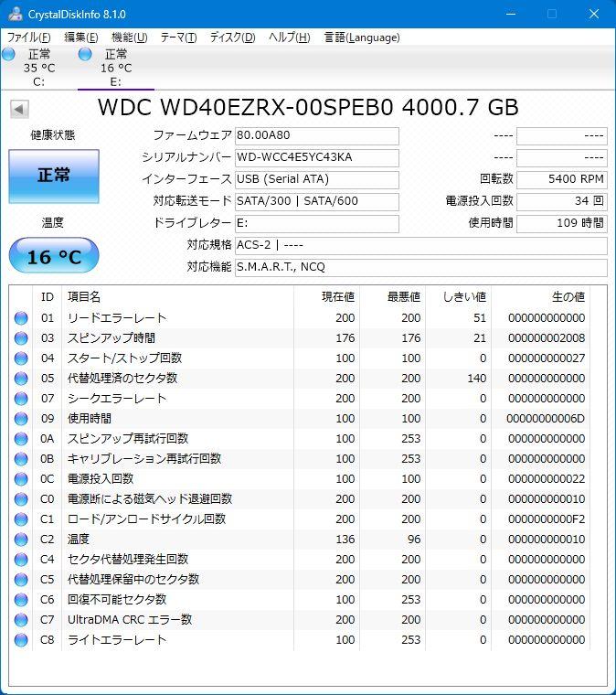Screen dimensions: 616x695
Task: Click the status icon for リードエラーレート
Action: point(21,318)
